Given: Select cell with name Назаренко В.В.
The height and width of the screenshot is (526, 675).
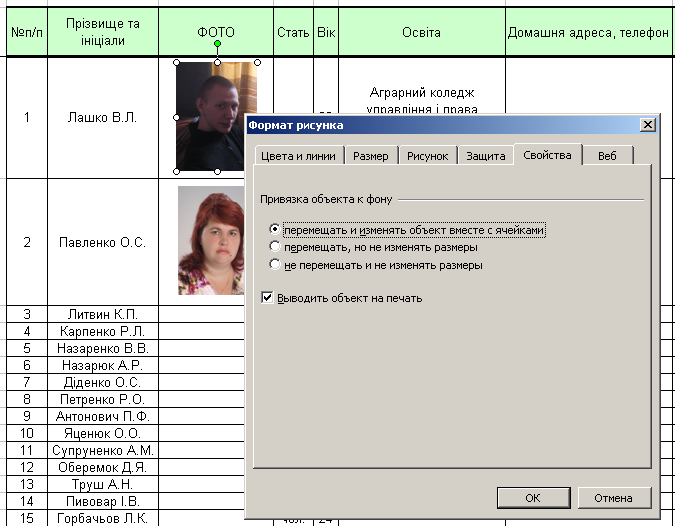Looking at the screenshot, I should click(103, 348).
